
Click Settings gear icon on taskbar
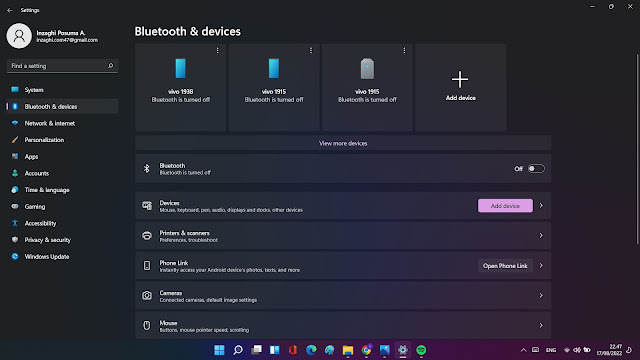(x=403, y=350)
